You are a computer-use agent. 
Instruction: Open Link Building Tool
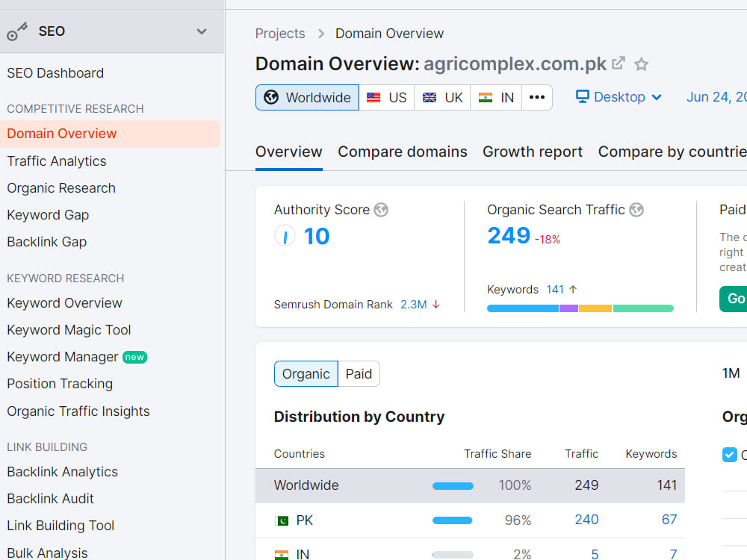point(61,525)
